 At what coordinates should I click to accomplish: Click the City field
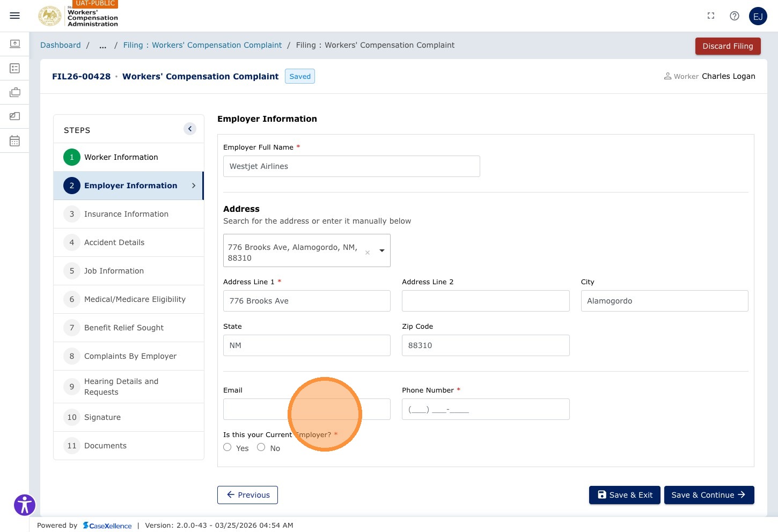pos(664,301)
